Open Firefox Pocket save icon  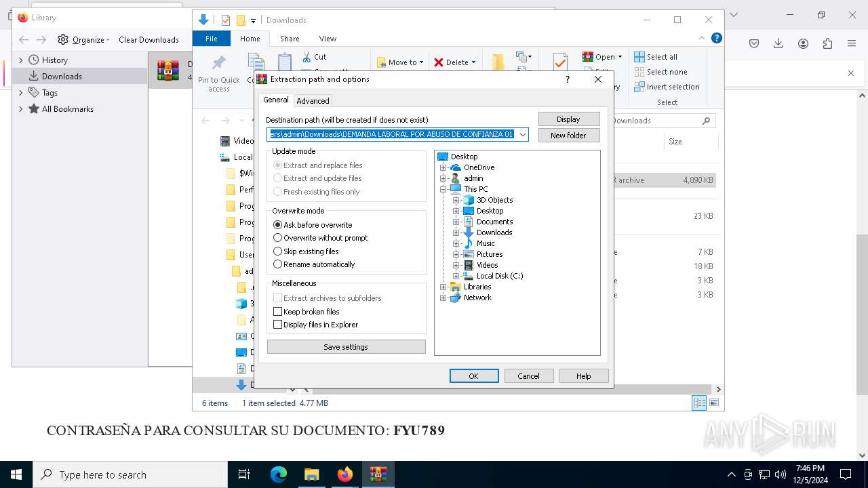754,43
